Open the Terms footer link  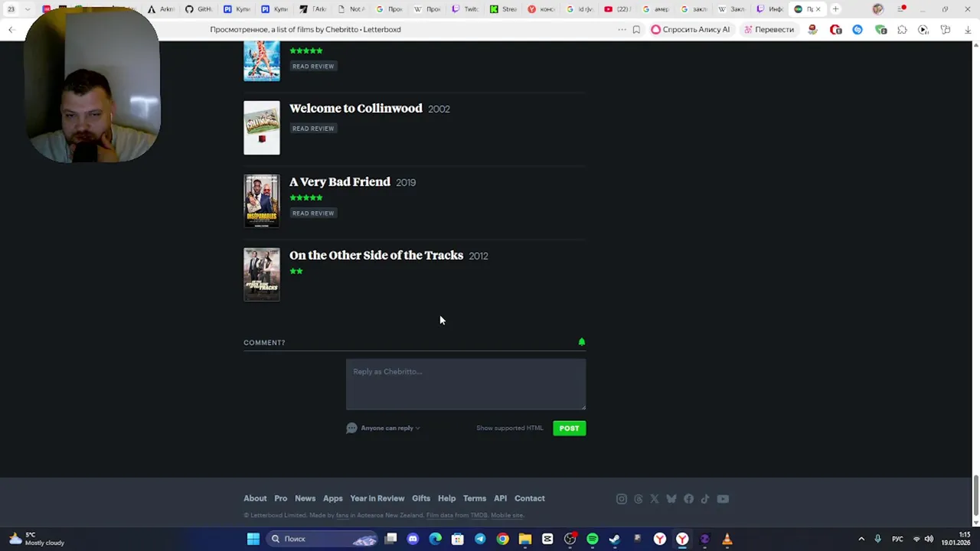coord(474,498)
